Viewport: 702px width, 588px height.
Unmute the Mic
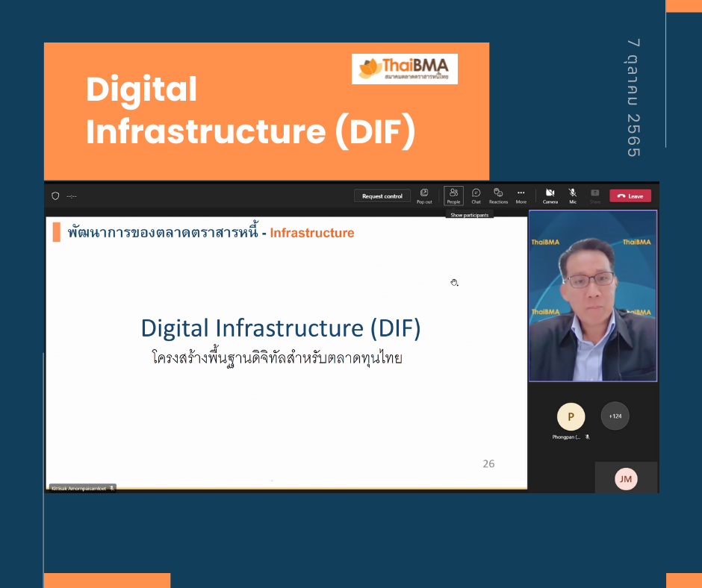pos(573,196)
